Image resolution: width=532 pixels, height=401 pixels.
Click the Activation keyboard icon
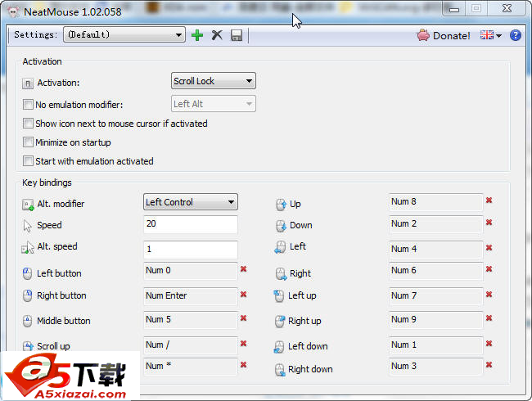pyautogui.click(x=28, y=83)
